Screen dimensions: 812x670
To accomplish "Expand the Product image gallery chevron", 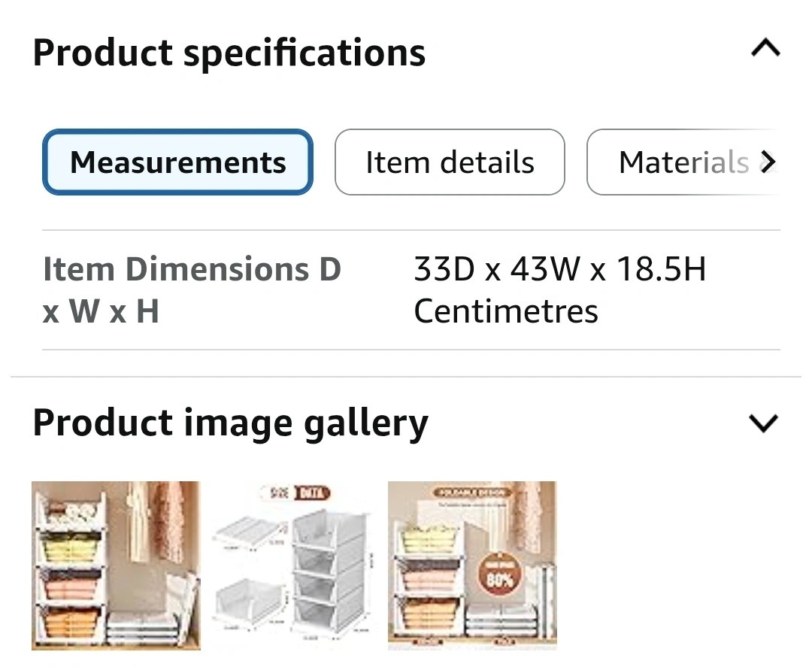I will pos(763,423).
